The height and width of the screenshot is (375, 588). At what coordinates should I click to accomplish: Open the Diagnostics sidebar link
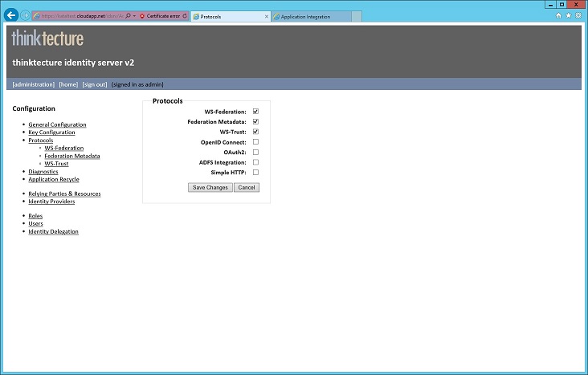(x=43, y=171)
